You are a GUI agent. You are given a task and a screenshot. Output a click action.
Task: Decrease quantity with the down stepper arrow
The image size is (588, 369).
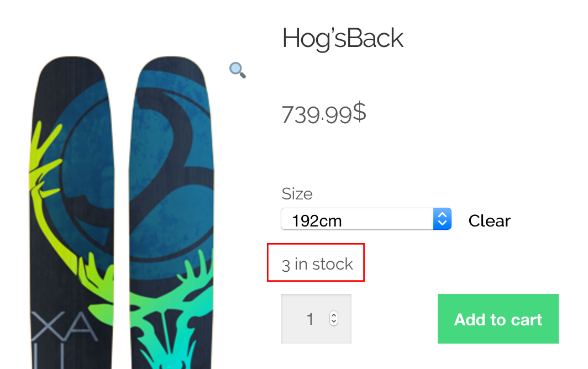click(x=334, y=323)
